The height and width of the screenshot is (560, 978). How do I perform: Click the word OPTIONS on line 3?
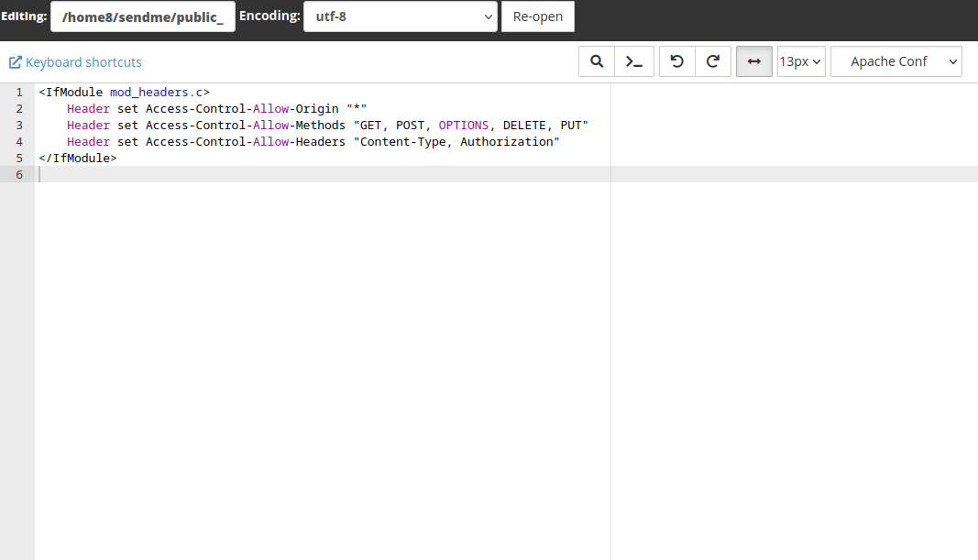[464, 126]
